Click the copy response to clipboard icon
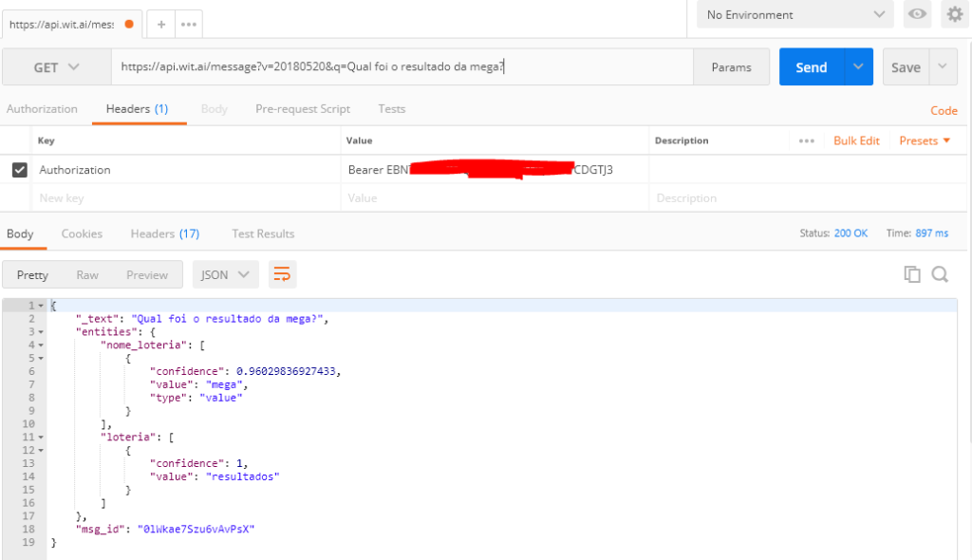This screenshot has height=560, width=972. click(912, 274)
